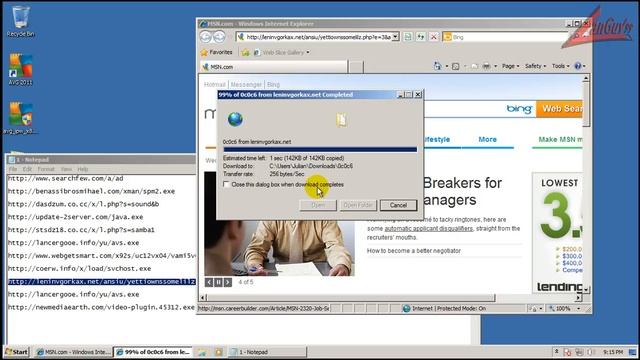Click the media player taskbar quick launch icon

click(x=218, y=352)
